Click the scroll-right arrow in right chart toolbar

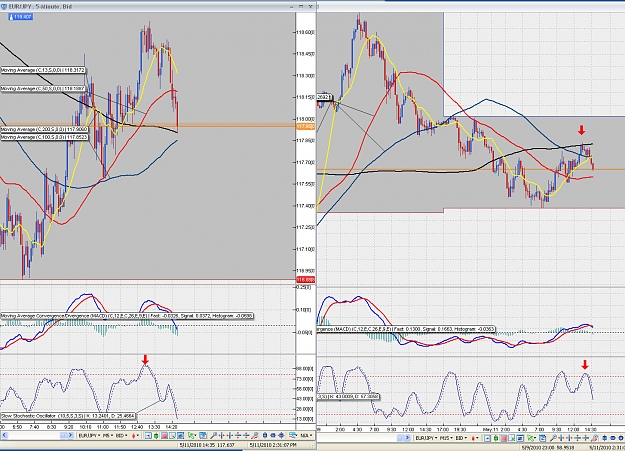tap(407, 438)
